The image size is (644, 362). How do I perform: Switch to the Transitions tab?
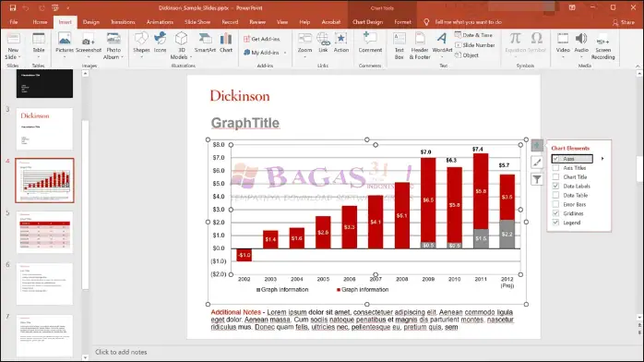pyautogui.click(x=123, y=22)
